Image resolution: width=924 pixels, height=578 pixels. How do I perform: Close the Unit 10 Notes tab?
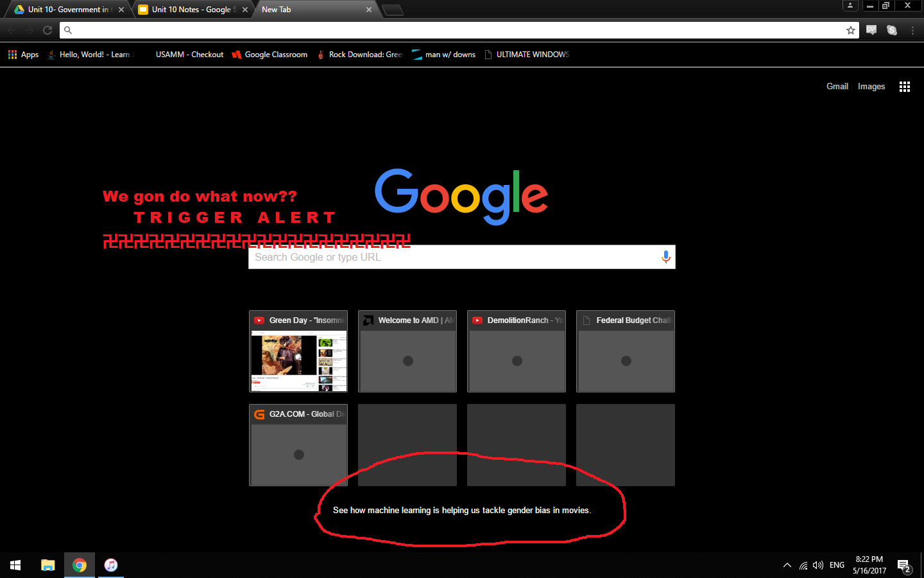tap(245, 10)
